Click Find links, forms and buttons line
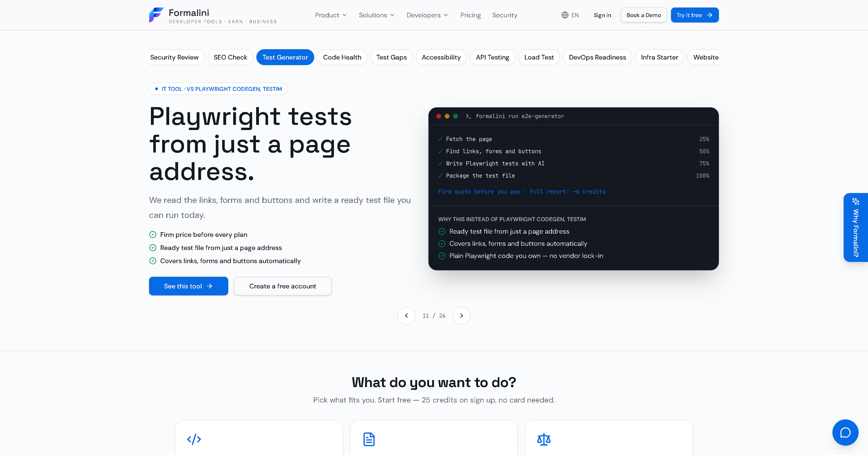 (493, 152)
